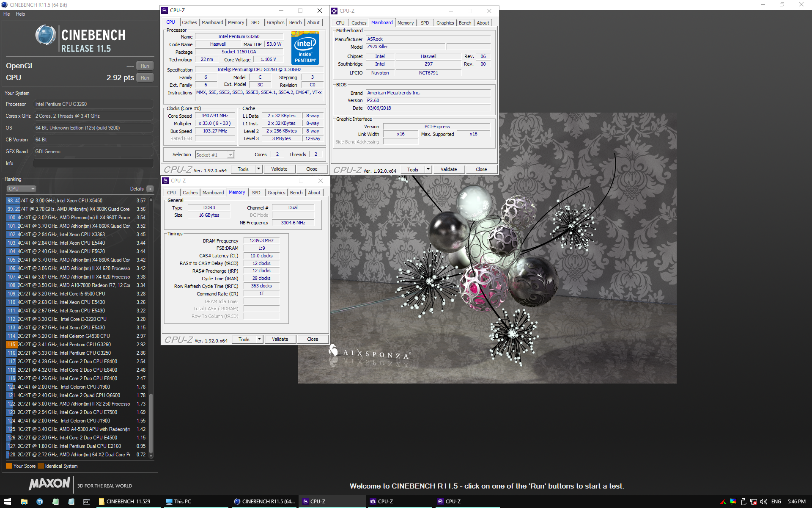Switch to Memory tab in CPU-Z Mainboard window
This screenshot has height=508, width=812.
point(406,23)
